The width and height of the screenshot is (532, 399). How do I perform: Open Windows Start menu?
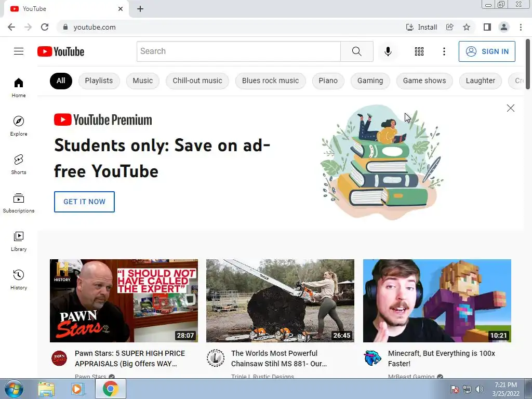click(14, 389)
